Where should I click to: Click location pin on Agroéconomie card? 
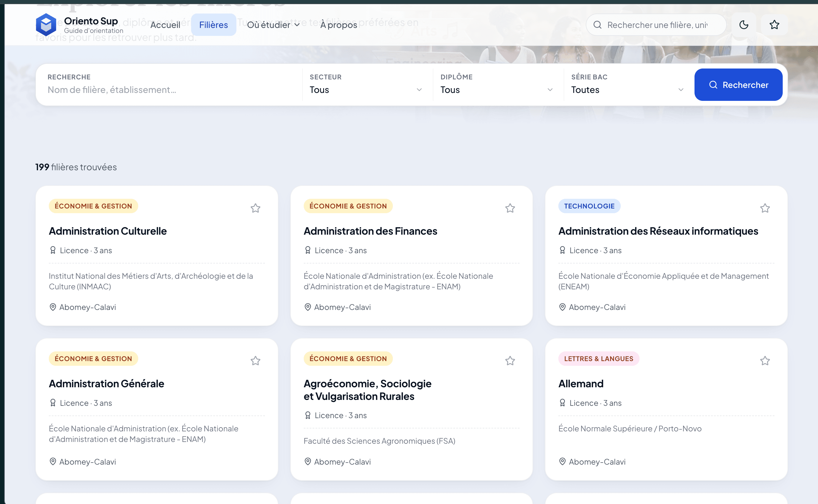(308, 461)
